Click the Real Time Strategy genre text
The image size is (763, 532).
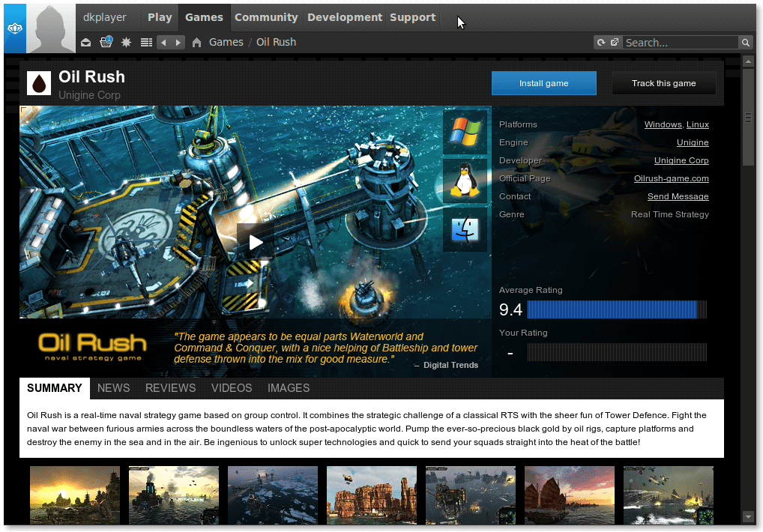(669, 214)
